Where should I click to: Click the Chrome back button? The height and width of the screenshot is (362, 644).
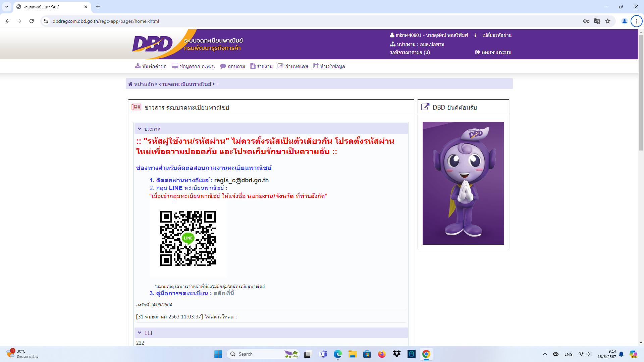click(7, 21)
